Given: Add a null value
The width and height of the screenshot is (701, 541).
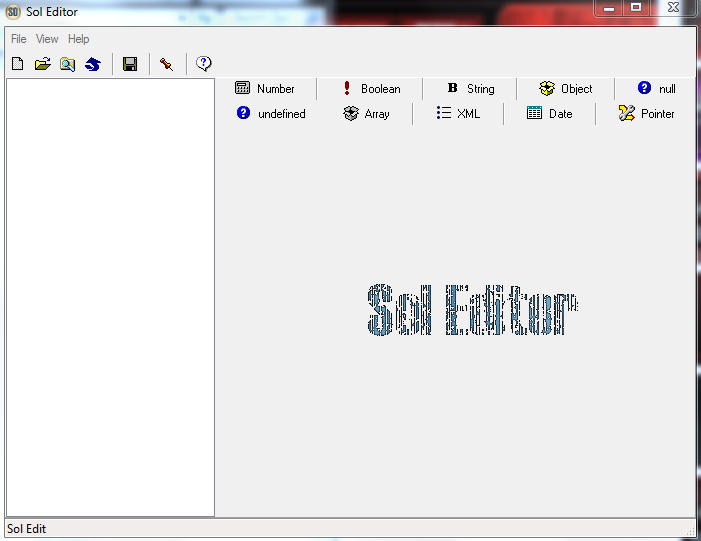Looking at the screenshot, I should coord(657,89).
